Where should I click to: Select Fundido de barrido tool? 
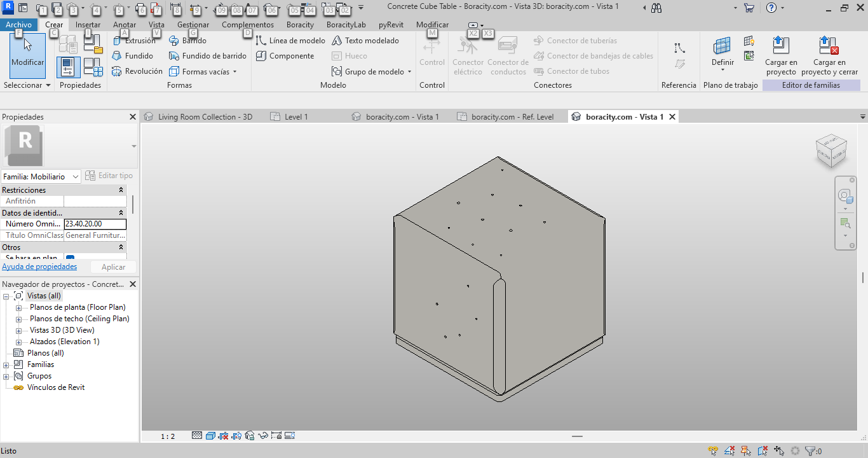207,56
